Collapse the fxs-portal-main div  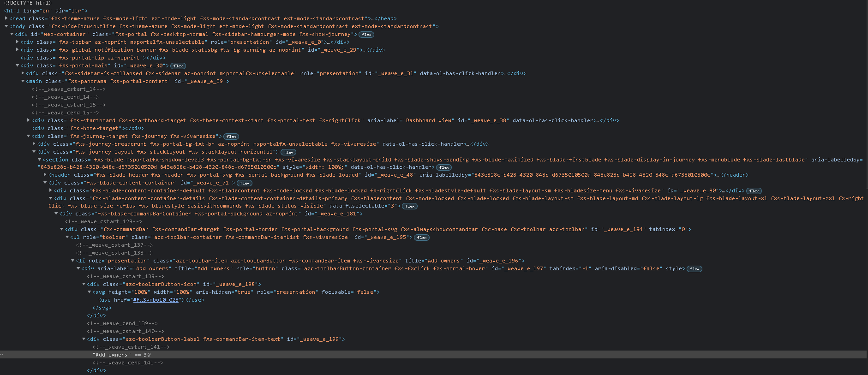coord(18,65)
